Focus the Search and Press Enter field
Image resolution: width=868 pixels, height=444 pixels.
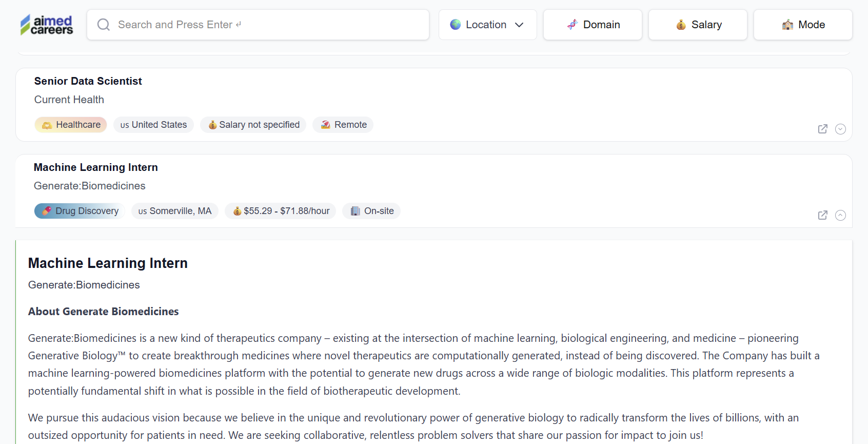258,25
